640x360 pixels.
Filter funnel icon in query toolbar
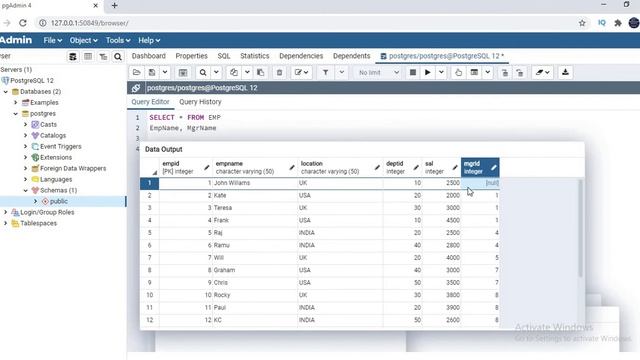point(326,73)
